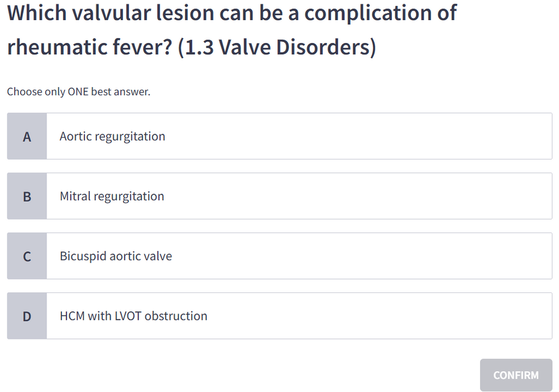Viewport: 559px width, 392px height.
Task: Click the word "ONE" in the instruction
Action: tap(78, 92)
